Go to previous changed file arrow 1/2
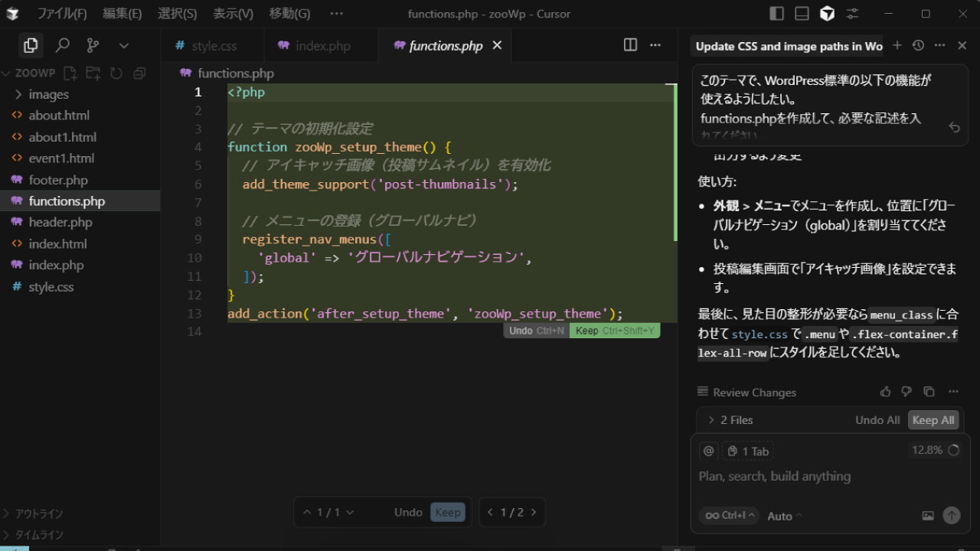980x551 pixels. click(491, 513)
